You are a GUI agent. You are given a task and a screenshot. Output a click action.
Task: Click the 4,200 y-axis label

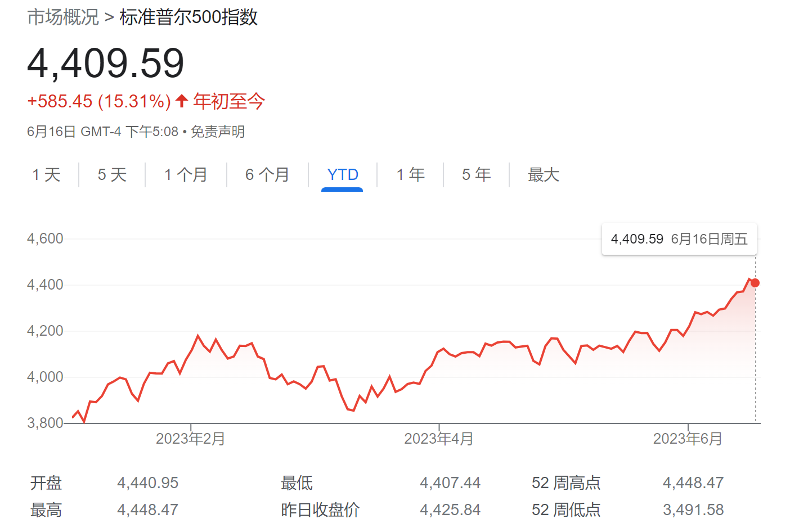click(45, 331)
